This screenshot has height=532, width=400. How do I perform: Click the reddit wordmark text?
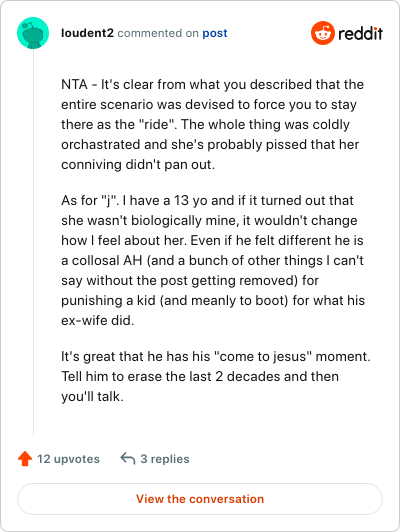[360, 33]
